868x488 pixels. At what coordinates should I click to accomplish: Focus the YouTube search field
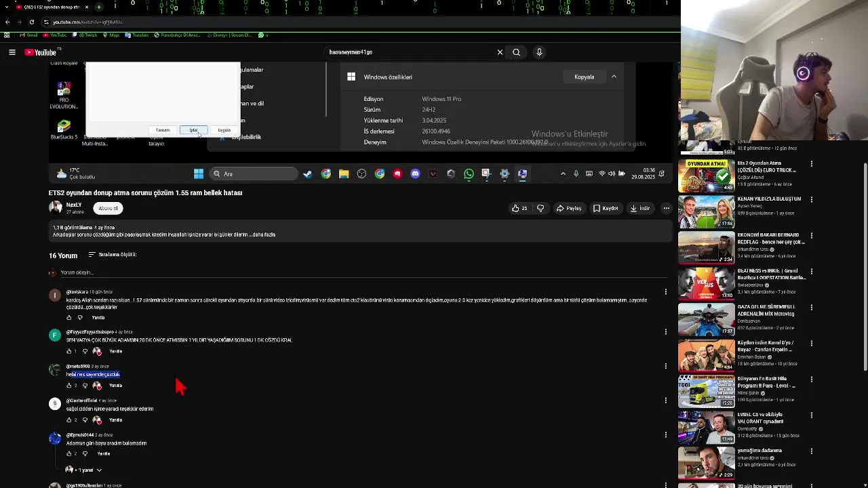[x=411, y=52]
